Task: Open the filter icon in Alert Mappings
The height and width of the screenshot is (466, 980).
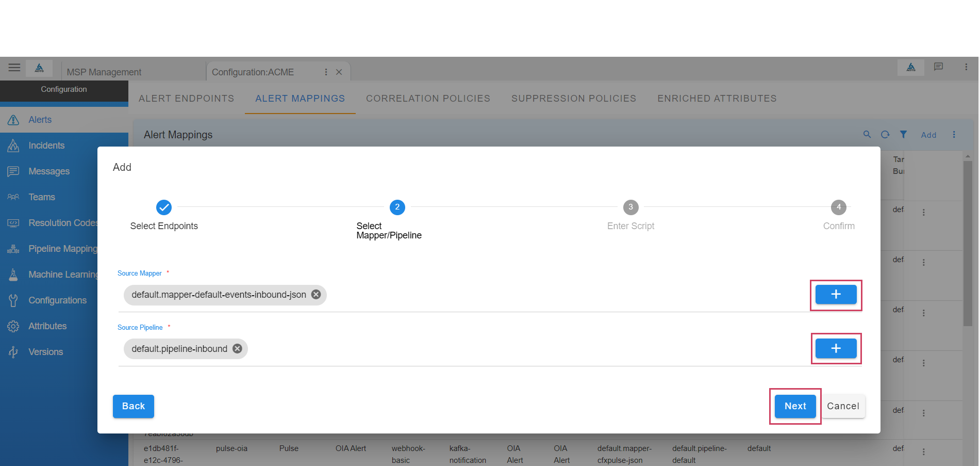Action: (903, 135)
